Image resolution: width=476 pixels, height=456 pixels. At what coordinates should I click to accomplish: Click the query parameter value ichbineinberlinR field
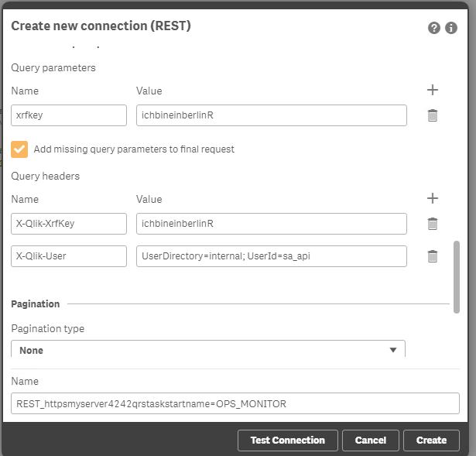tap(271, 115)
